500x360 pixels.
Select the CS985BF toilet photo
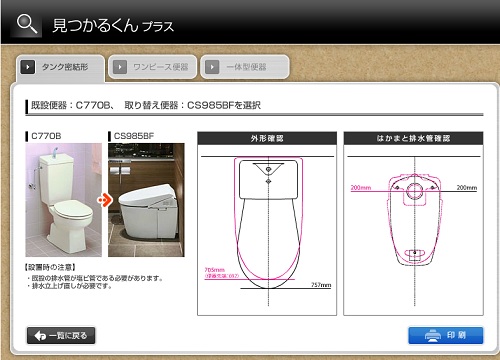coord(146,200)
